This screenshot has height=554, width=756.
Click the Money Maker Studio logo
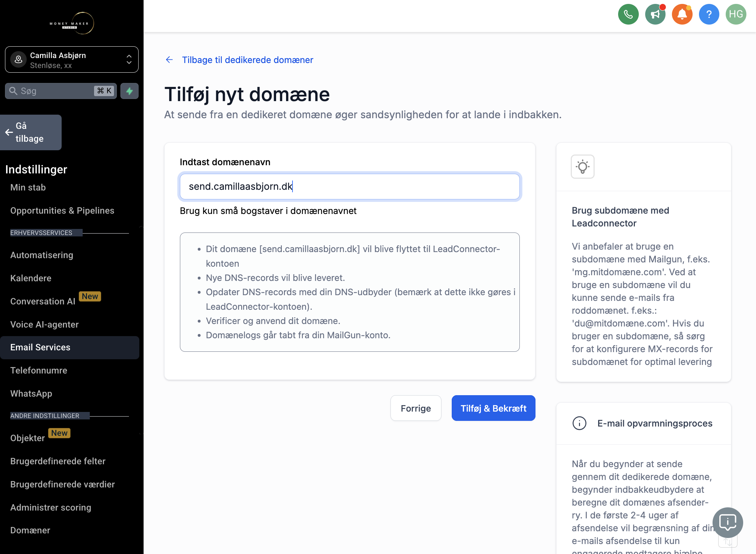coord(72,23)
